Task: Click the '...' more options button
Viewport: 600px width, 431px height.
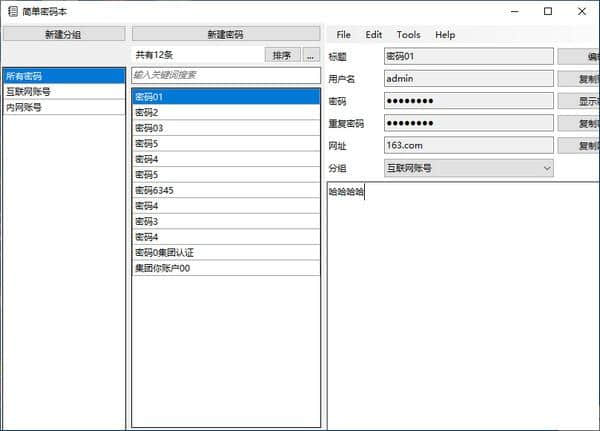Action: tap(311, 55)
